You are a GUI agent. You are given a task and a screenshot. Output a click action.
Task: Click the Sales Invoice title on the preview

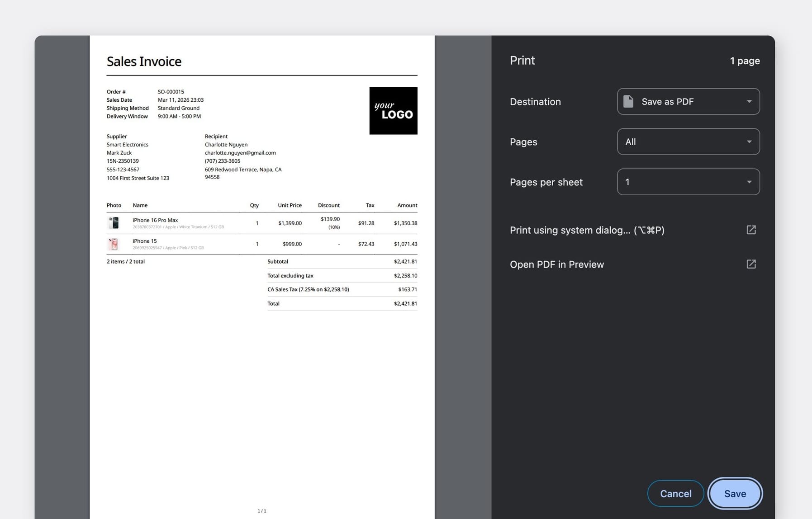coord(144,61)
